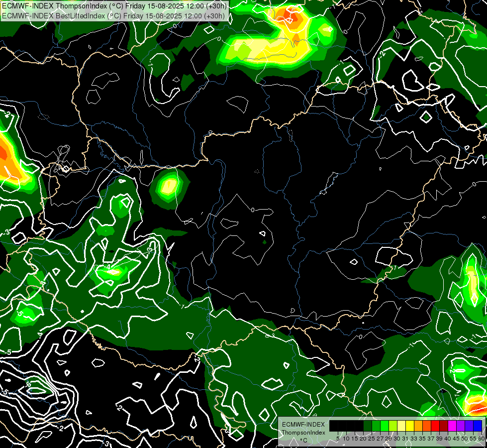Viewport: 487px width, 448px height.
Task: Click the '-6' contour label on the map
Action: point(28,384)
